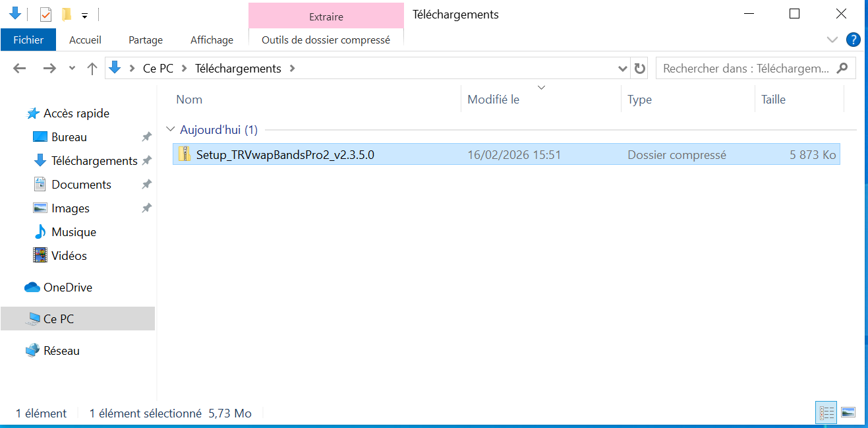Sort by Modifié le column
This screenshot has width=868, height=428.
click(493, 100)
